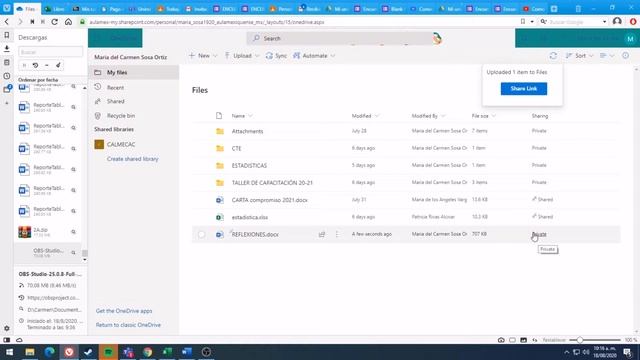Click Get the OneDrive apps link

click(x=124, y=311)
